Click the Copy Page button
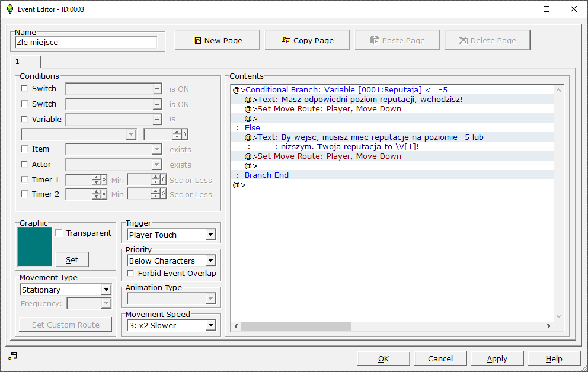 click(x=307, y=40)
